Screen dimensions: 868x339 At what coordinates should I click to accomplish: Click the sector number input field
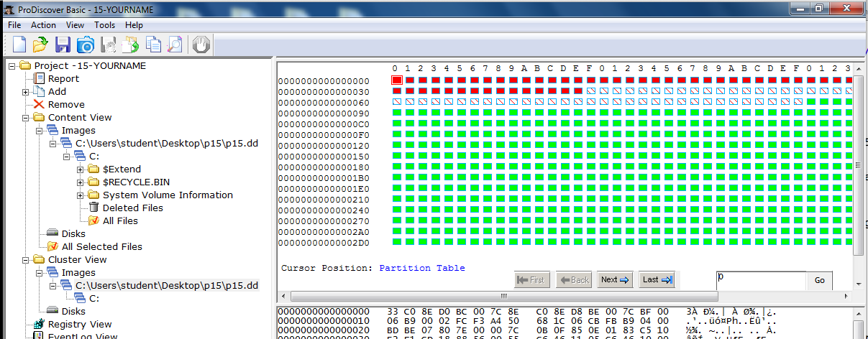pos(761,280)
